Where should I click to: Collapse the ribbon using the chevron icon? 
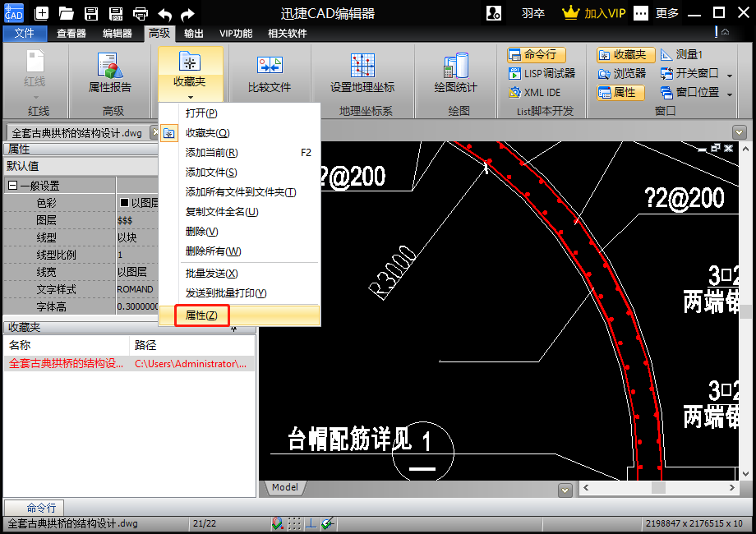click(725, 32)
